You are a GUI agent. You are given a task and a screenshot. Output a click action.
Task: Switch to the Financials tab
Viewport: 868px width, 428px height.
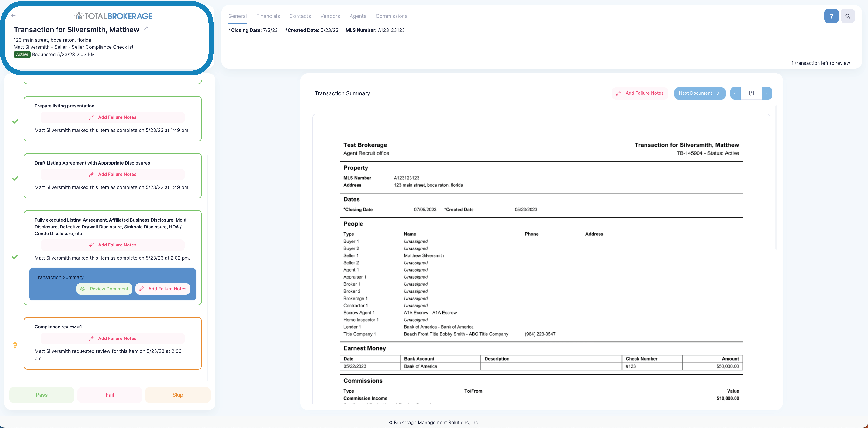pyautogui.click(x=268, y=16)
